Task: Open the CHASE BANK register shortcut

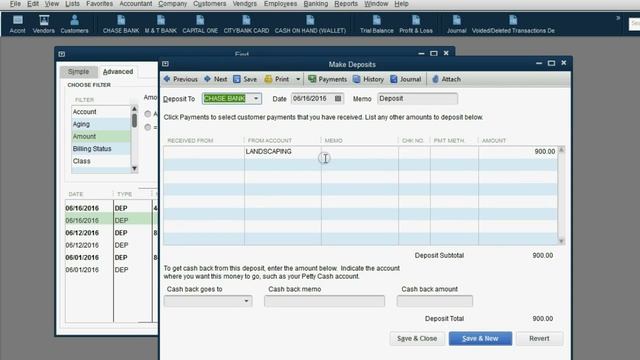Action: click(121, 24)
